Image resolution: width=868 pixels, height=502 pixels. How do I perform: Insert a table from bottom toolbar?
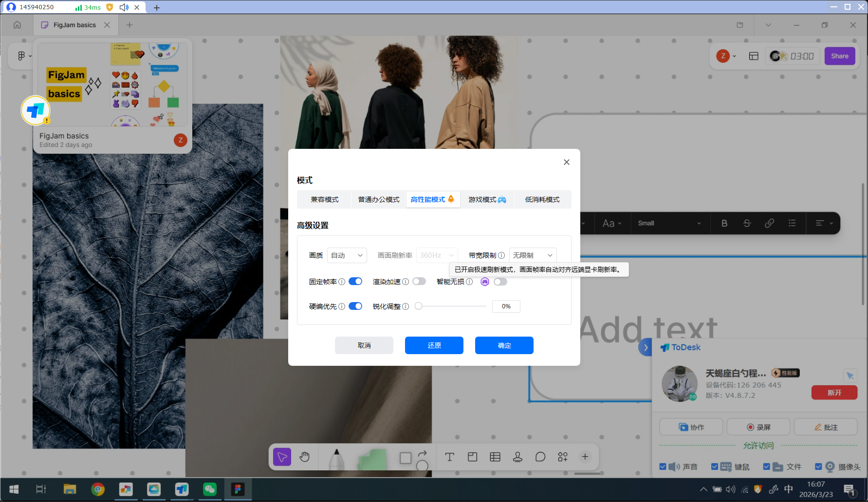[495, 457]
